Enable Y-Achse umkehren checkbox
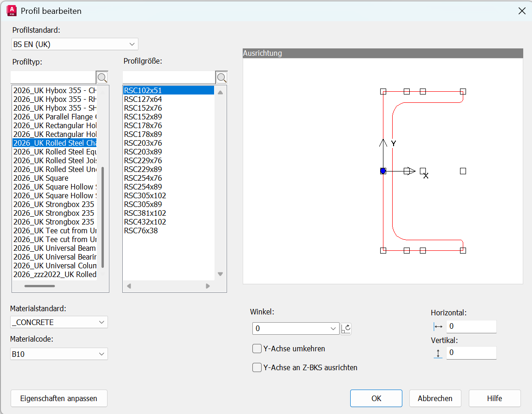This screenshot has height=414, width=532. click(x=257, y=349)
